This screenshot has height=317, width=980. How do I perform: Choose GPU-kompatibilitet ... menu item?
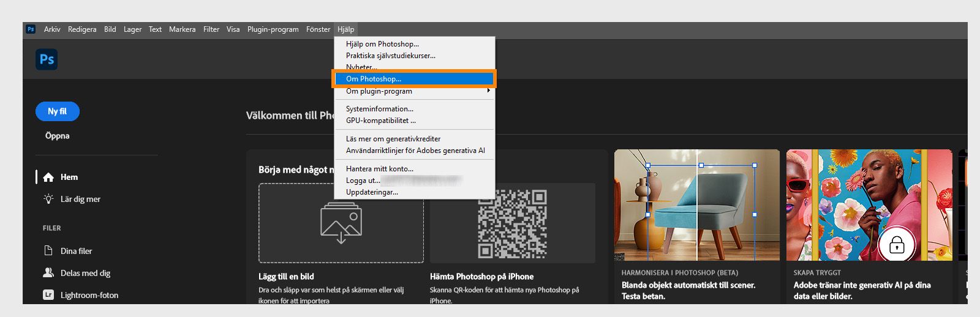415,121
